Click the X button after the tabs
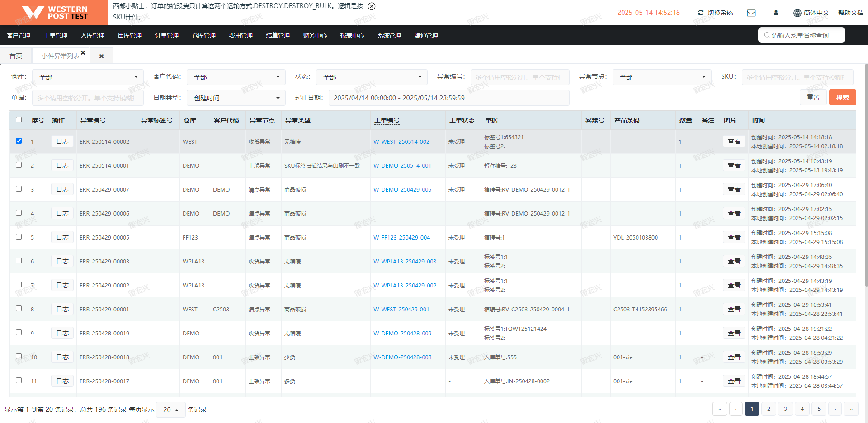This screenshot has height=423, width=868. coord(101,56)
